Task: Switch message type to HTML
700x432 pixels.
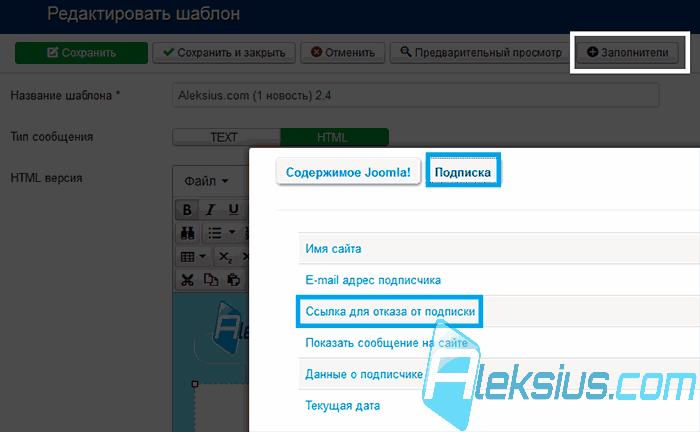Action: tap(334, 137)
